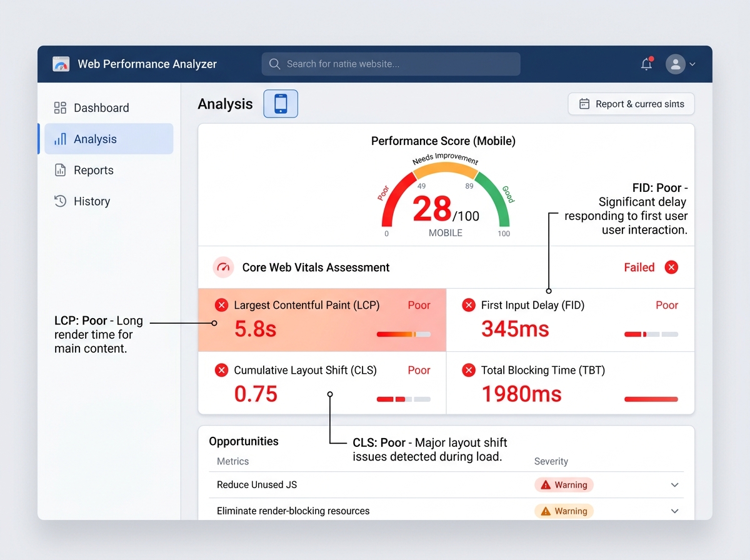Click the LCP progress bar
The height and width of the screenshot is (560, 750).
tap(404, 334)
